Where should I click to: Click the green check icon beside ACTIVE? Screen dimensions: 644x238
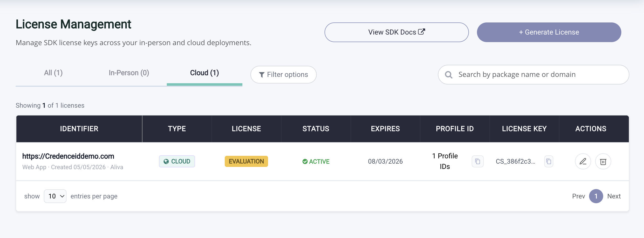pos(305,161)
